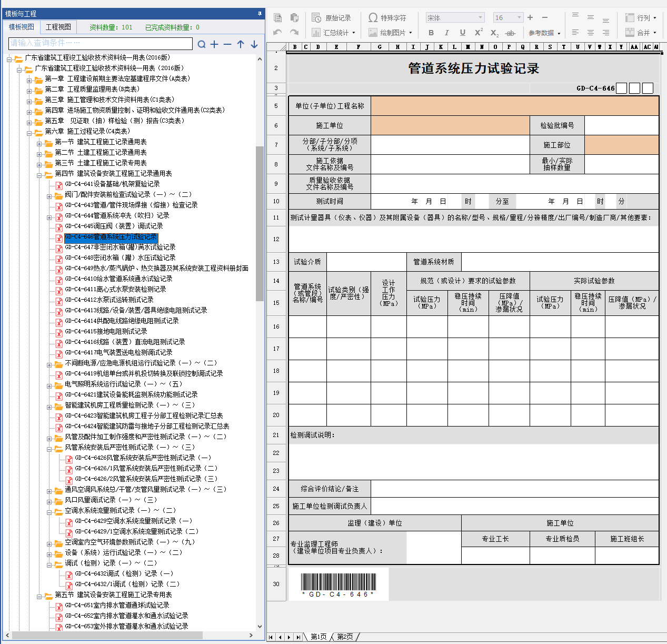The height and width of the screenshot is (644, 667).
Task: Redo the last undone edit
Action: click(x=294, y=33)
